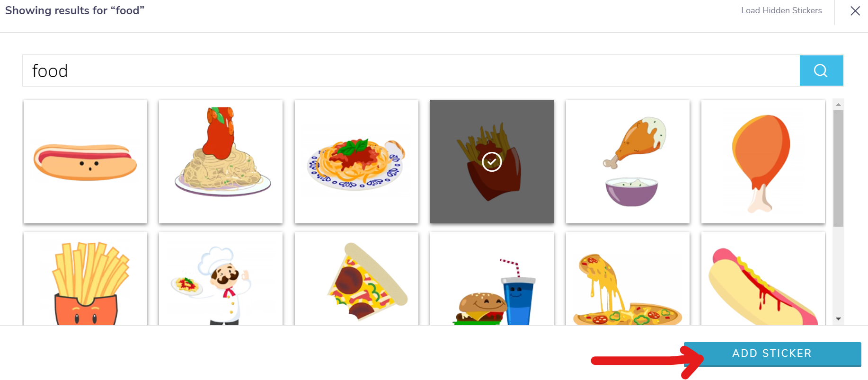Click the scrollbar up arrow
868x380 pixels.
coord(838,105)
